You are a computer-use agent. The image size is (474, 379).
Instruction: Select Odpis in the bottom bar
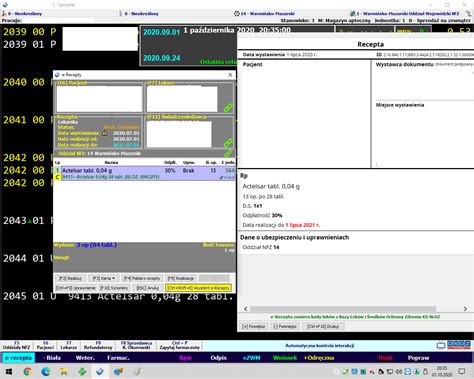tap(218, 358)
